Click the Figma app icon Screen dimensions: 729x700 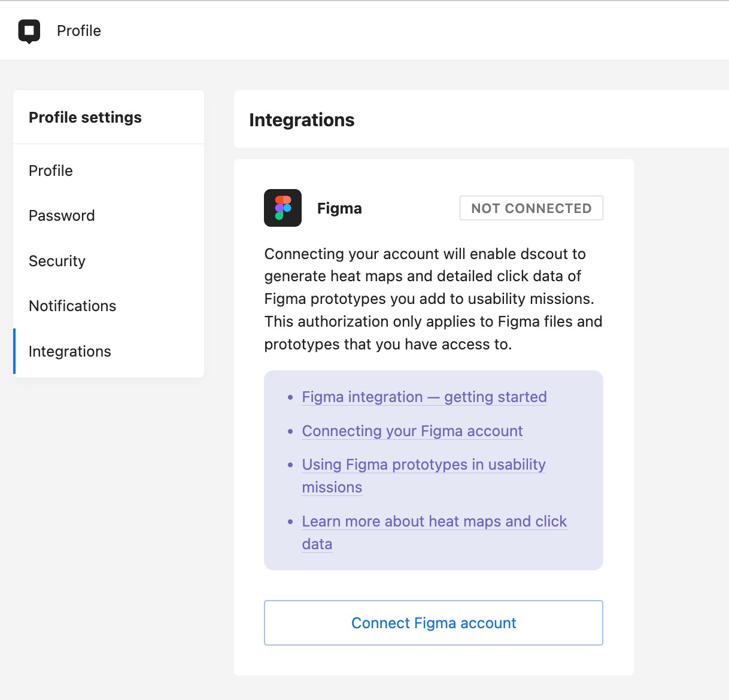[x=283, y=209]
